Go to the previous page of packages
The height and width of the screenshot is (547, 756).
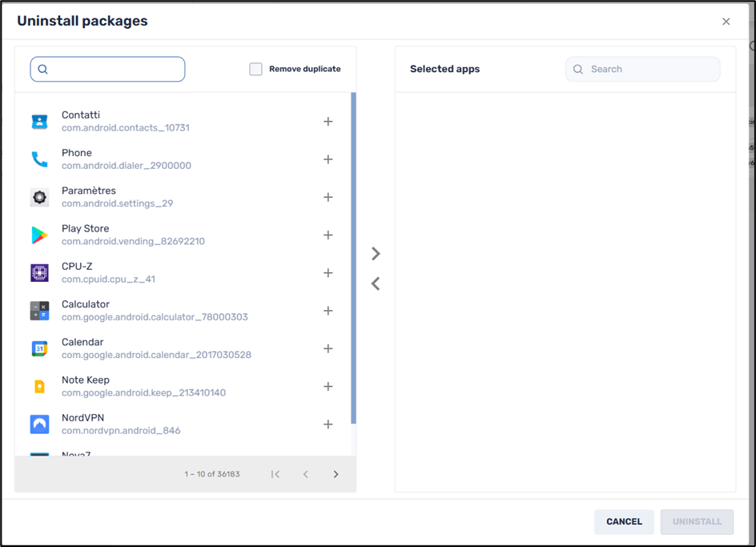305,474
